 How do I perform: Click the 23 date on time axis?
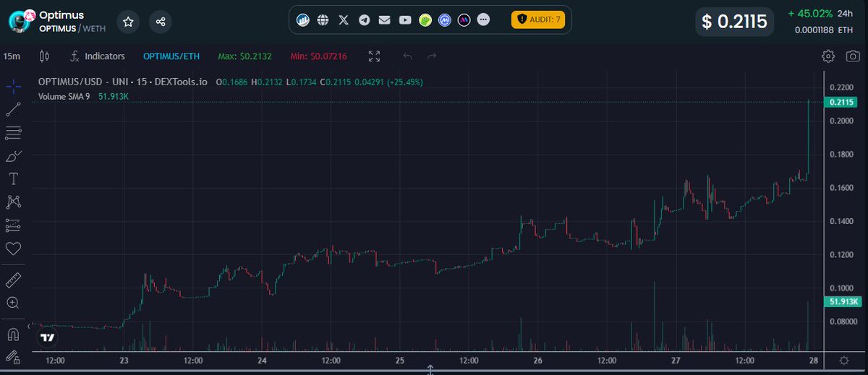[124, 360]
